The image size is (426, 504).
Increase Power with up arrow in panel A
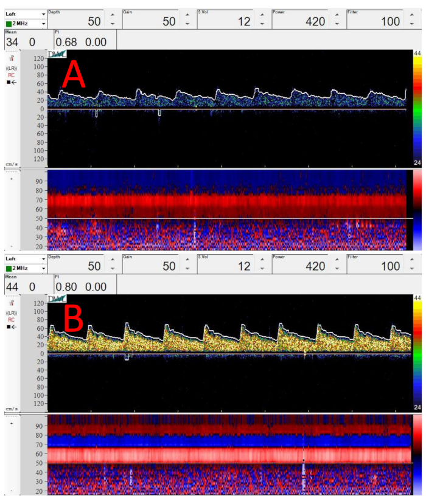337,15
